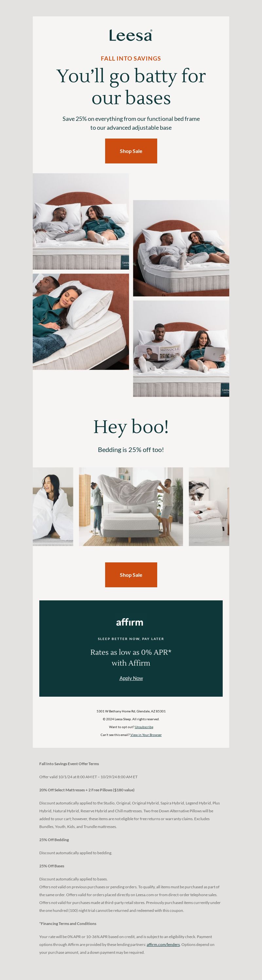Click 'Bedding is 25% off too!' text

(131, 450)
